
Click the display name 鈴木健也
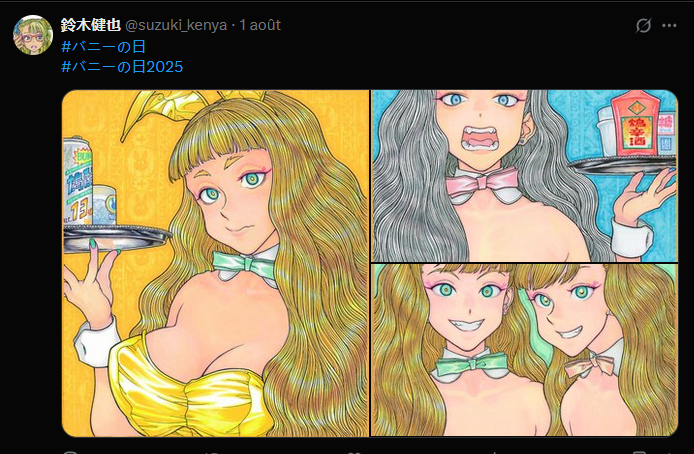click(89, 25)
